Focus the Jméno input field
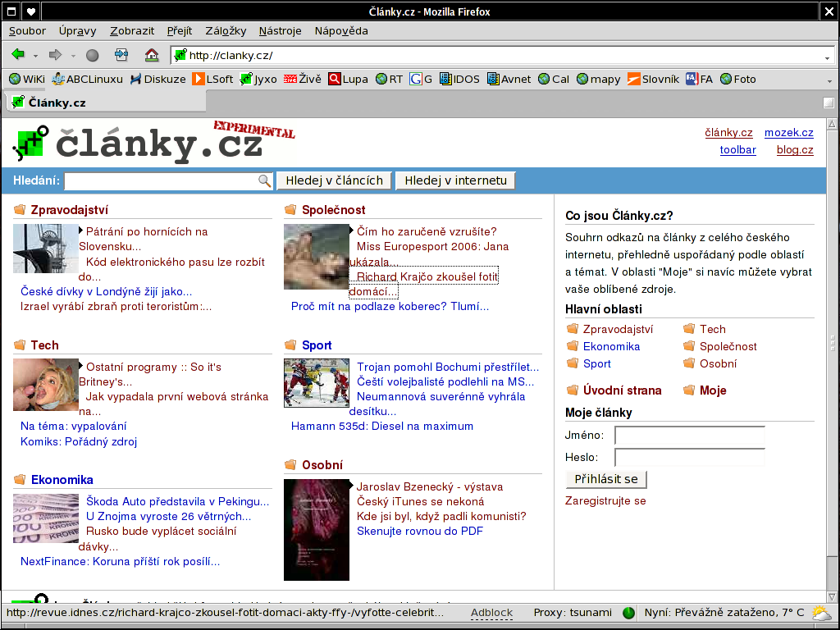Viewport: 840px width, 630px height. click(689, 436)
